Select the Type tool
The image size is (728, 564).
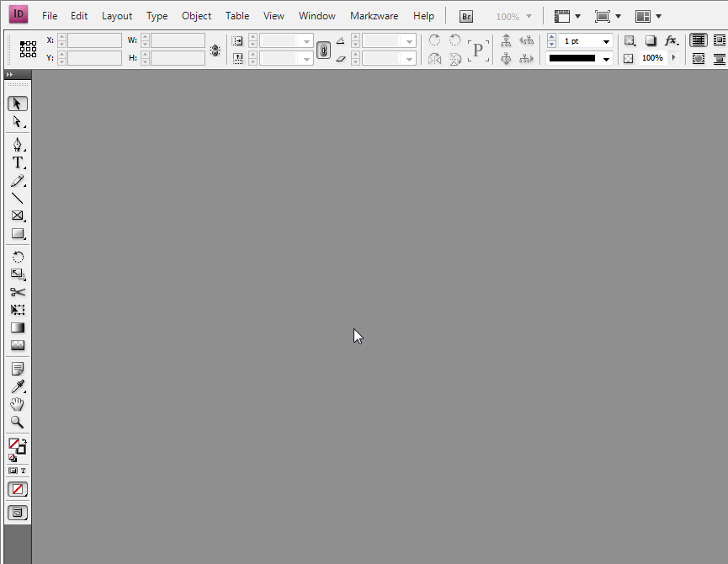(x=18, y=162)
